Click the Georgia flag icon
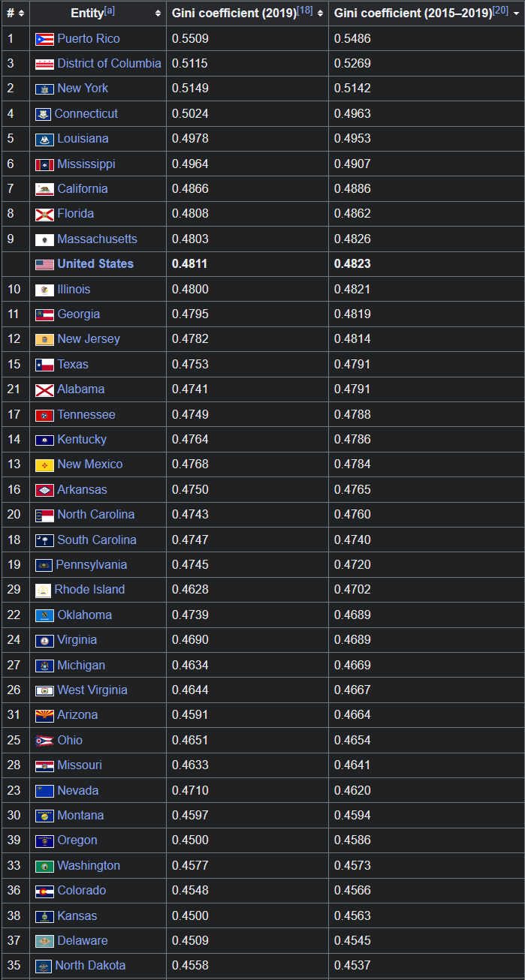This screenshot has width=525, height=980. point(44,314)
